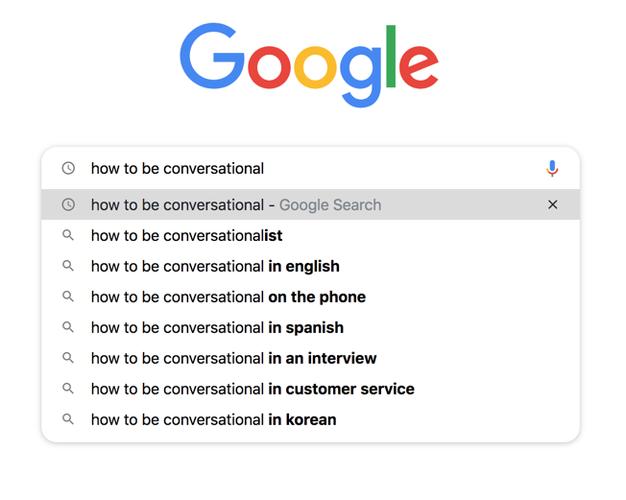The image size is (626, 500).
Task: Select the 'in customer service' suggestion
Action: [x=311, y=389]
